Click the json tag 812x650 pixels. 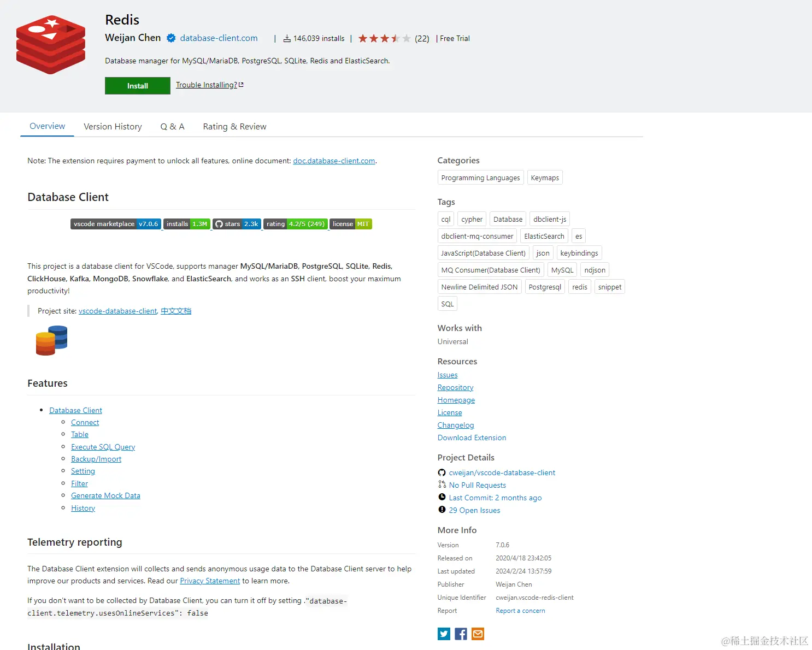pos(543,253)
